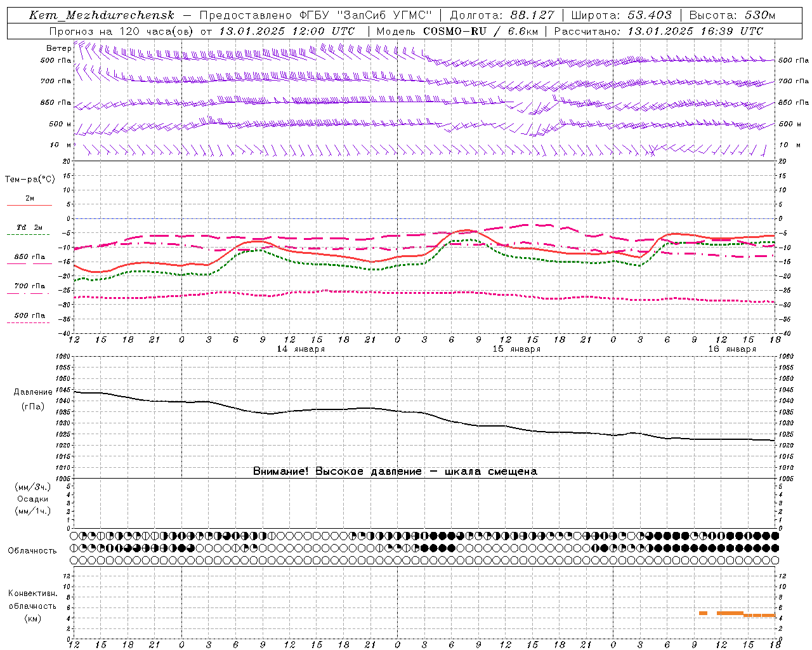Click the 1005 value on the left pressure axis
812x650 pixels.
[x=63, y=479]
